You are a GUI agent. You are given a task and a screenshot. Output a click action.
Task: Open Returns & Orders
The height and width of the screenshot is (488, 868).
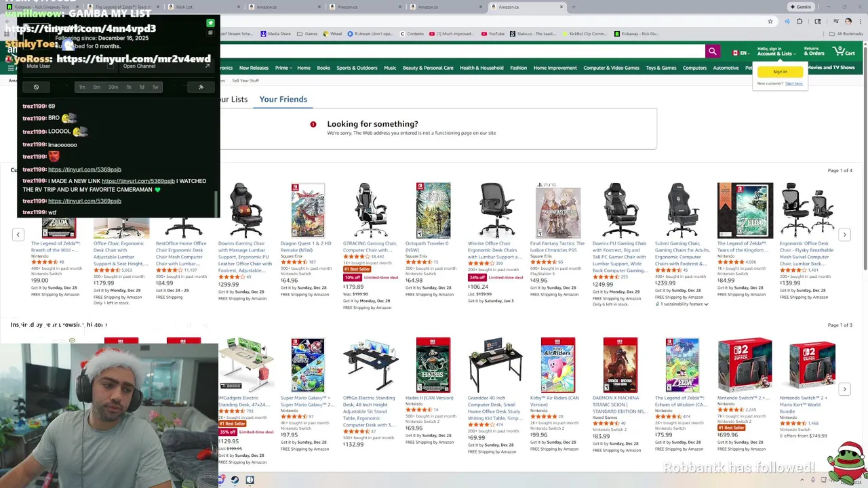tap(814, 51)
